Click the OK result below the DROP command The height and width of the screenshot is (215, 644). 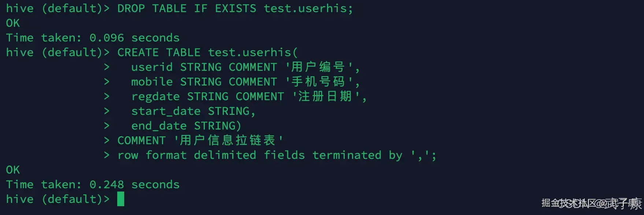[x=13, y=23]
